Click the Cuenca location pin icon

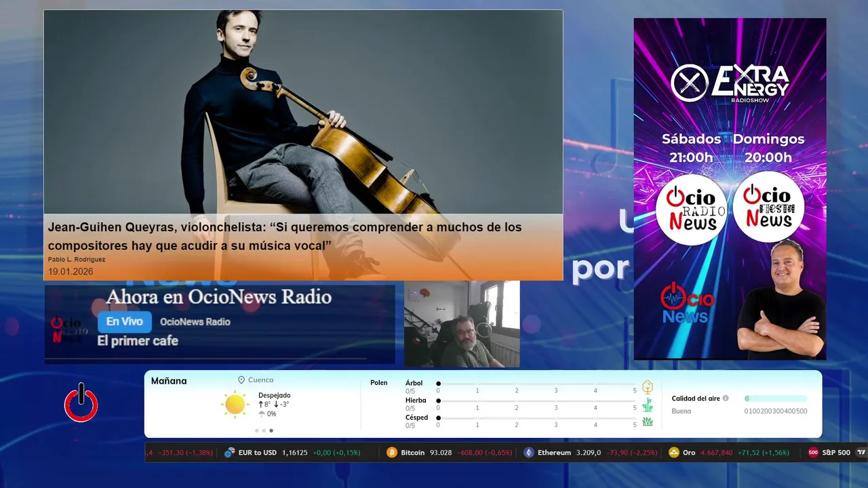(241, 380)
